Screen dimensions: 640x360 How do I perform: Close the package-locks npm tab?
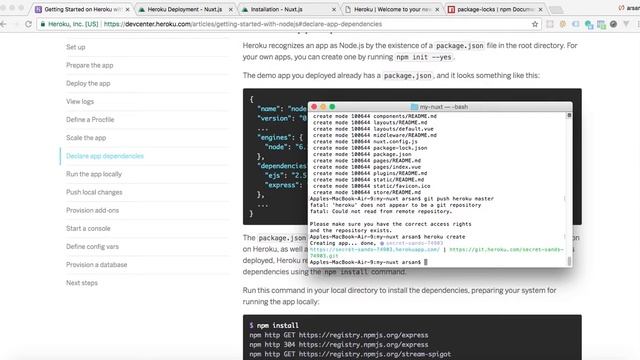tap(541, 9)
